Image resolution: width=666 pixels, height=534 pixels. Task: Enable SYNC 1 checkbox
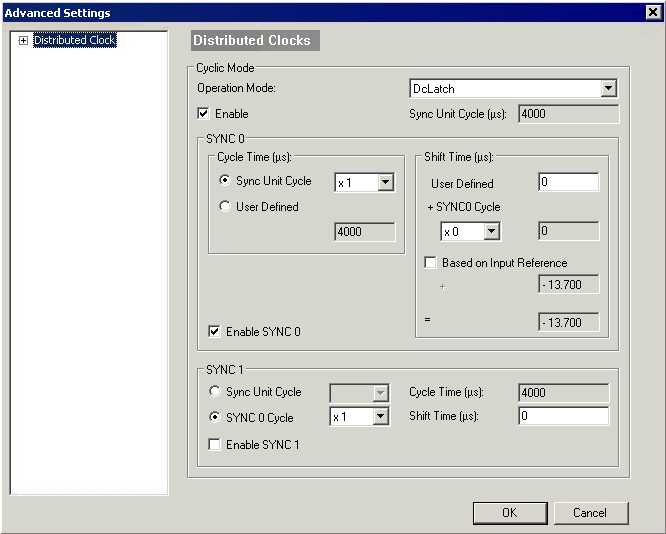tap(214, 445)
